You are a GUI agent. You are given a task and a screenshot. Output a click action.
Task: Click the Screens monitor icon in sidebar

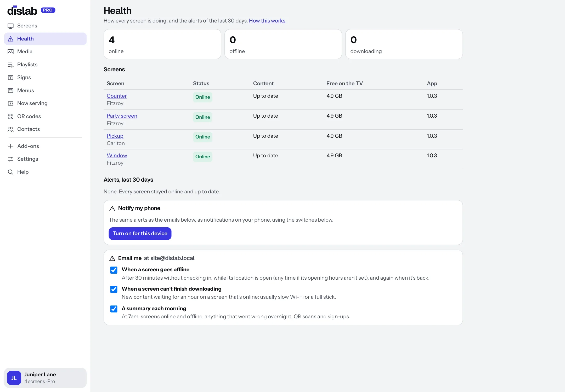click(x=10, y=26)
